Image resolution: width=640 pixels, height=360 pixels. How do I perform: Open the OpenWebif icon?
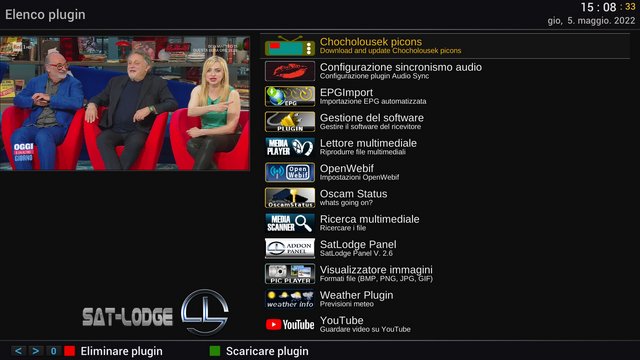tap(290, 172)
